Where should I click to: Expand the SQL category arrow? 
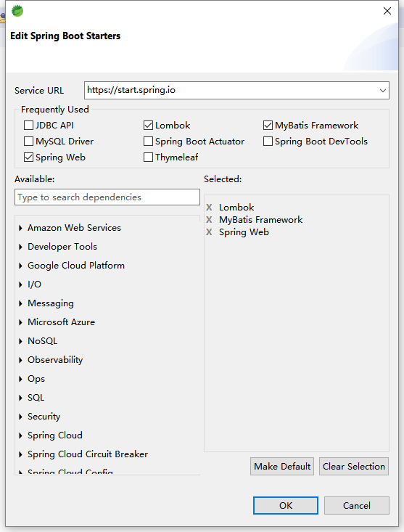tap(21, 398)
